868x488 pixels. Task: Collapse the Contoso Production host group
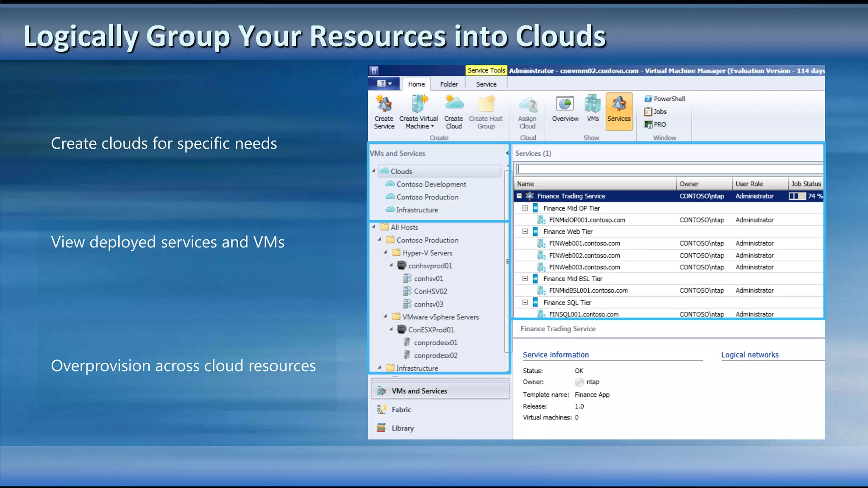(379, 240)
